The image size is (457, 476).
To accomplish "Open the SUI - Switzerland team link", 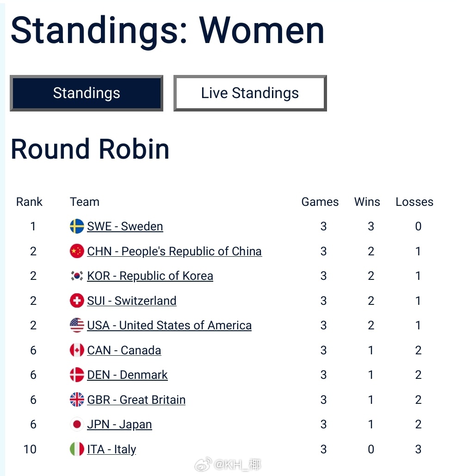I will pos(132,301).
